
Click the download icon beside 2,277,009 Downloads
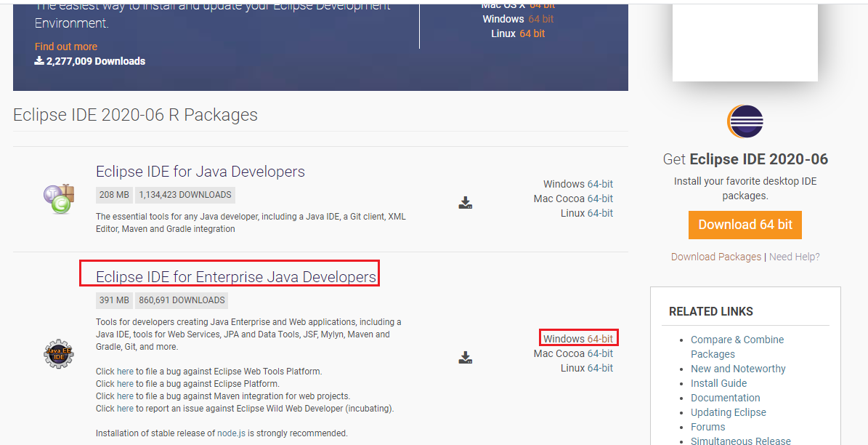click(x=39, y=60)
